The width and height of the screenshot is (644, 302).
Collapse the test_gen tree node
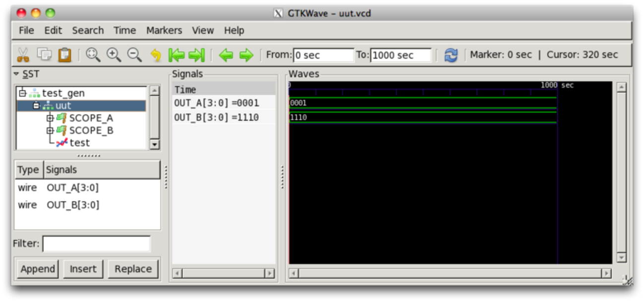pos(22,93)
